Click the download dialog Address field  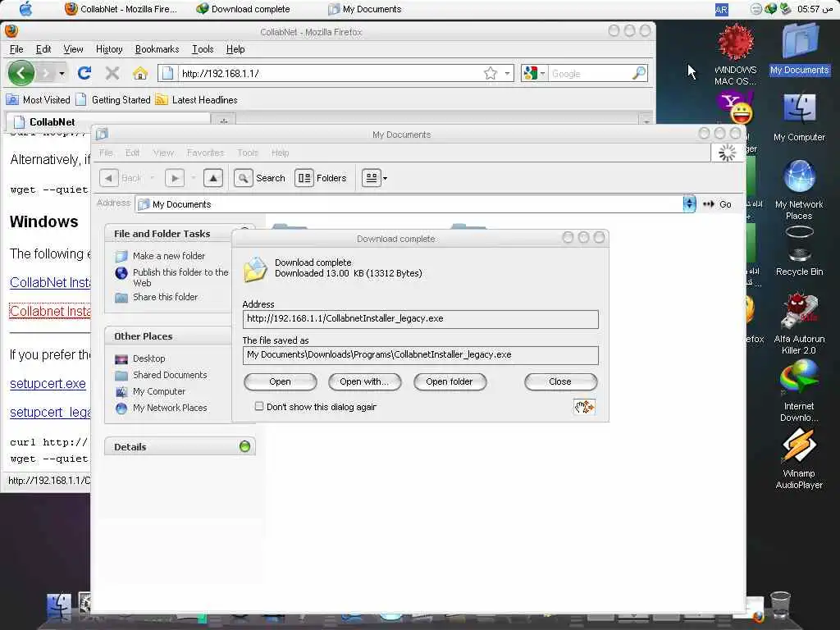pyautogui.click(x=421, y=319)
